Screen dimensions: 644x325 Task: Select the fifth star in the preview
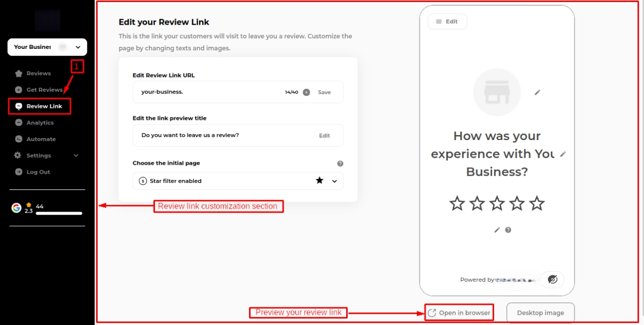(537, 204)
